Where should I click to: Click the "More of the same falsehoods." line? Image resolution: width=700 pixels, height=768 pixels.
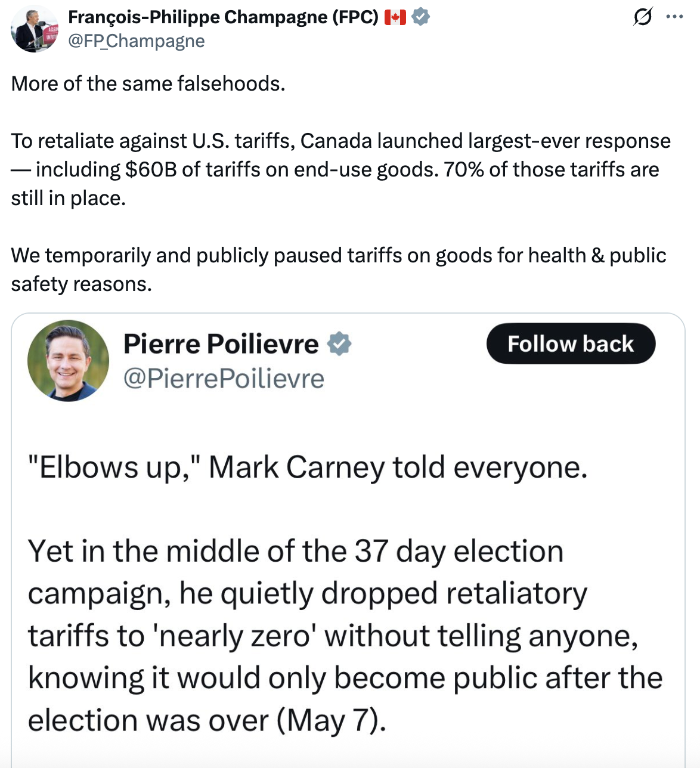[148, 83]
